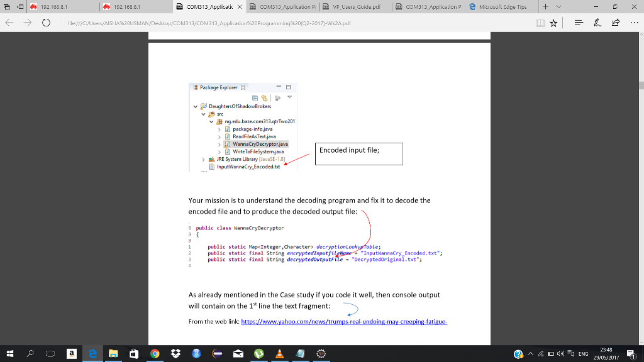
Task: Open Task View from the taskbar
Action: pyautogui.click(x=49, y=353)
